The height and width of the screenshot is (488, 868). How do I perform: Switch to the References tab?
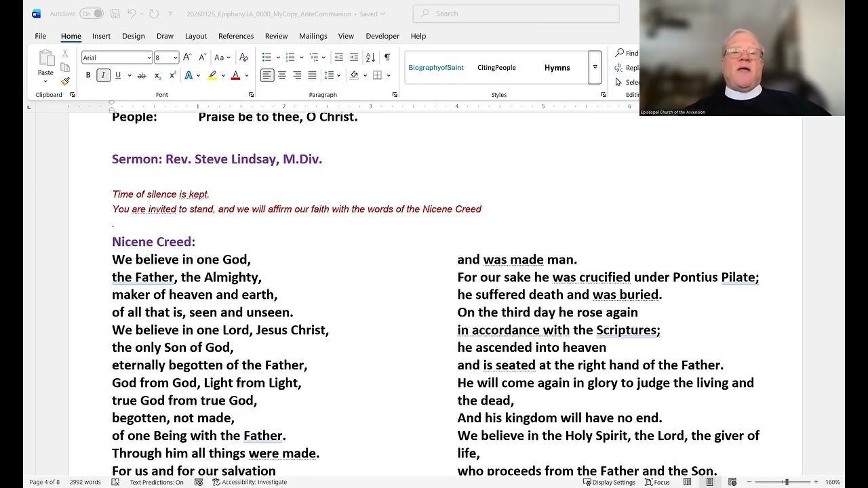tap(236, 36)
